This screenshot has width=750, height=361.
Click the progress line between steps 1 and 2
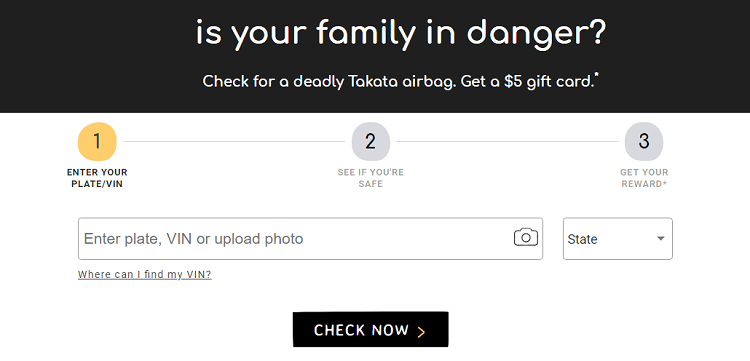[x=234, y=142]
